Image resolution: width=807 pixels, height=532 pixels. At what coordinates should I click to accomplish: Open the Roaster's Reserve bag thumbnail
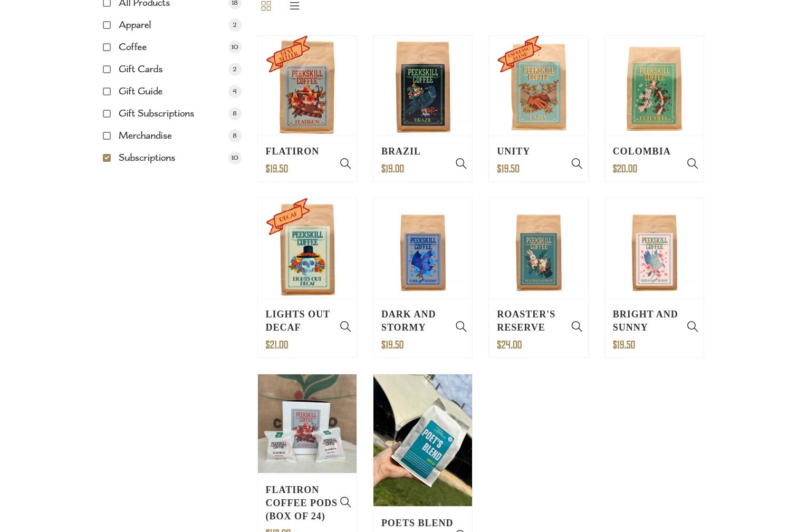coord(538,248)
